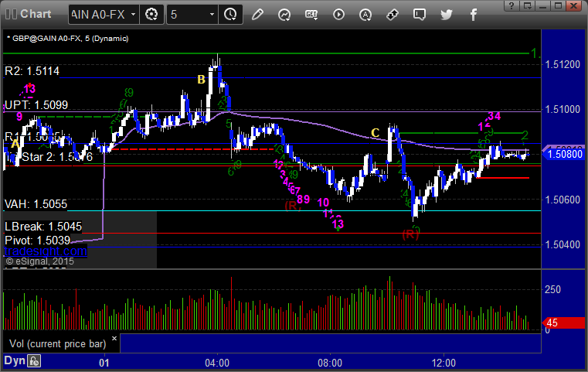Click the Twitter share icon

point(447,15)
